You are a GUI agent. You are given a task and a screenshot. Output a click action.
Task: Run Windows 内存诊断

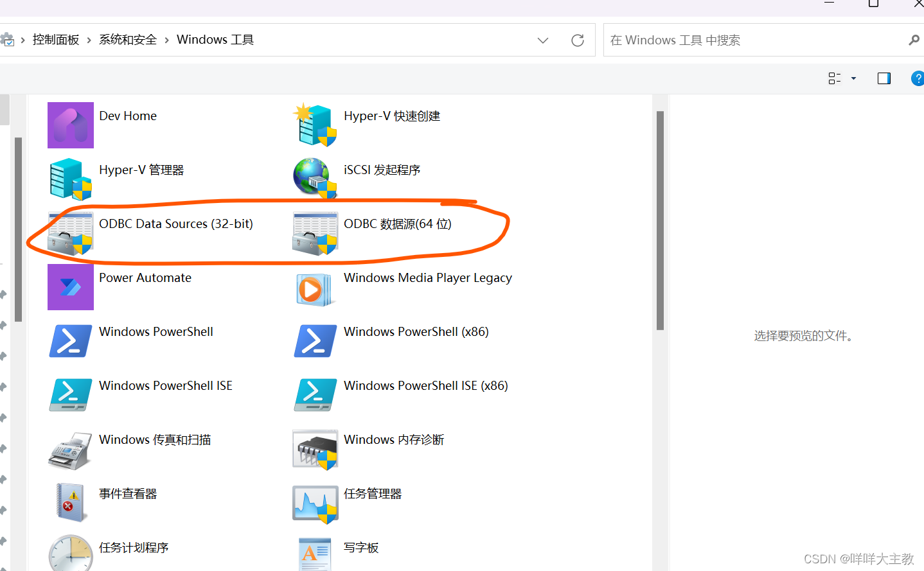pos(393,439)
